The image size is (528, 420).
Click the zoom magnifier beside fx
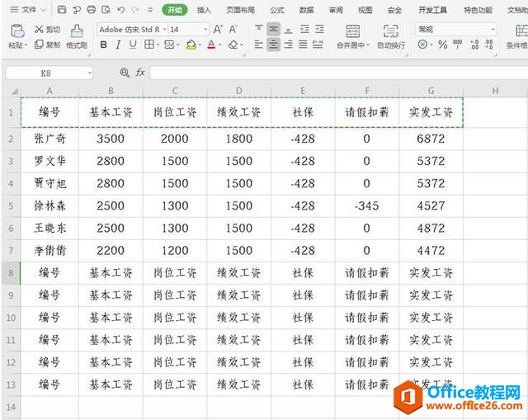pos(125,73)
